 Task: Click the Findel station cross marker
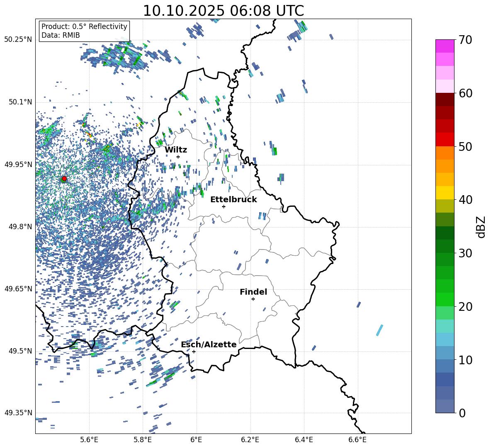click(x=253, y=299)
